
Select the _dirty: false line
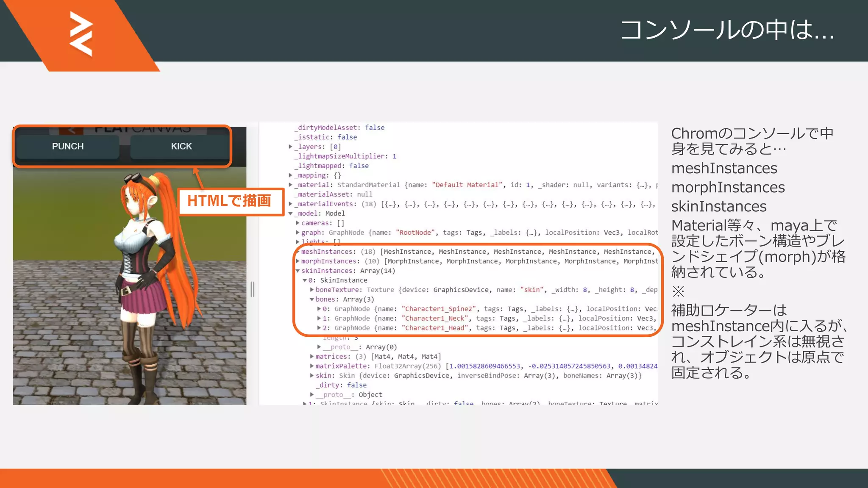341,385
